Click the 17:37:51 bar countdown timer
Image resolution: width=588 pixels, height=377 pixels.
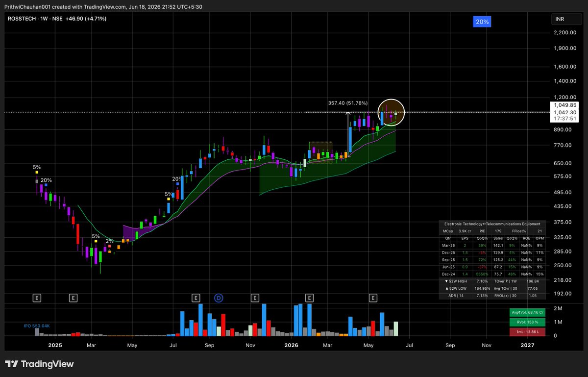point(564,119)
